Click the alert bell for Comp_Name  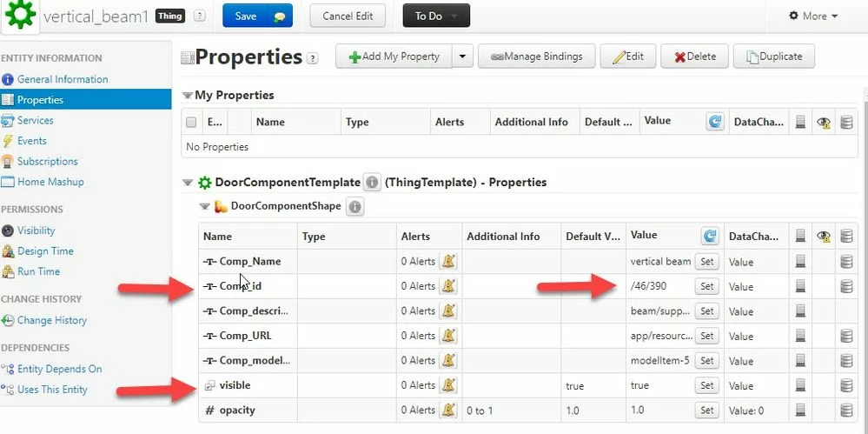[x=448, y=261]
